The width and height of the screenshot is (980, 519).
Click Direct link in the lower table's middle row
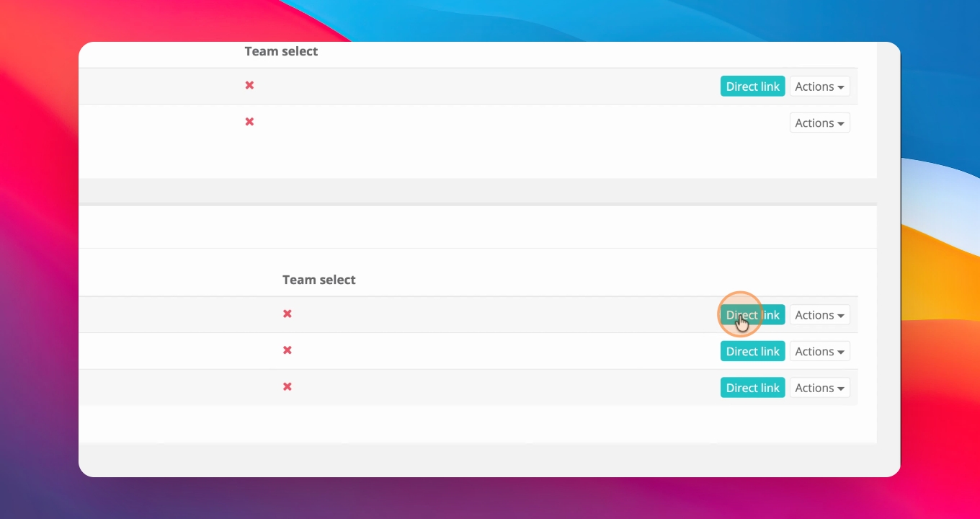[x=753, y=352]
